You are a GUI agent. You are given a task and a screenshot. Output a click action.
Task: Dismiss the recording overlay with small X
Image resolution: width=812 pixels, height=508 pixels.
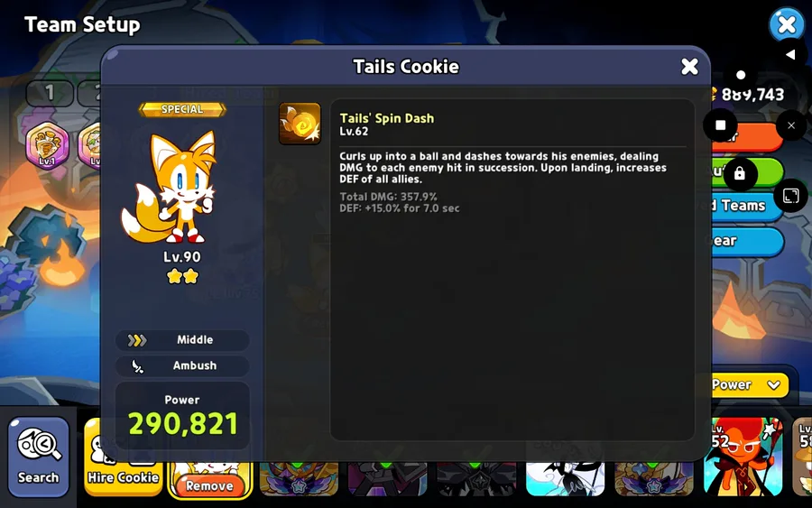[791, 125]
